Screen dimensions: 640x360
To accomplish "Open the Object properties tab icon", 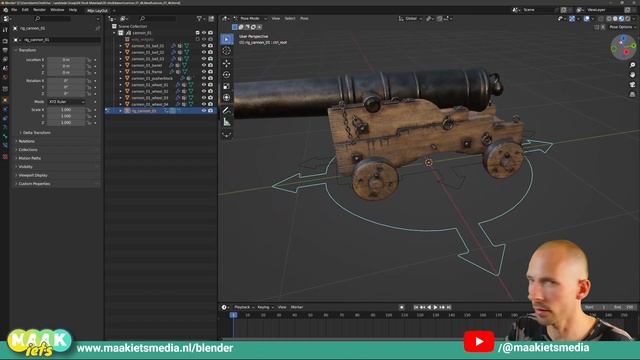I will tap(5, 100).
